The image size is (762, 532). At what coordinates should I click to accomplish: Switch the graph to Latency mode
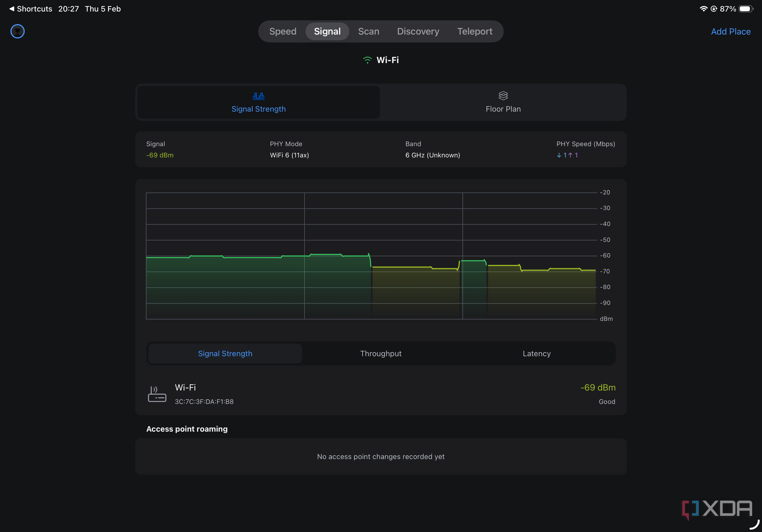click(536, 353)
